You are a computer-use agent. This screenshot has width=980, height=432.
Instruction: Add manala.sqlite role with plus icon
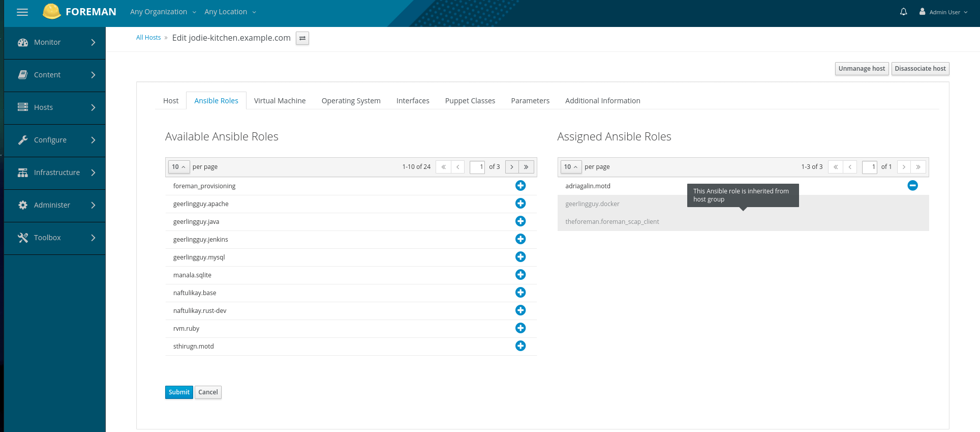pyautogui.click(x=520, y=275)
